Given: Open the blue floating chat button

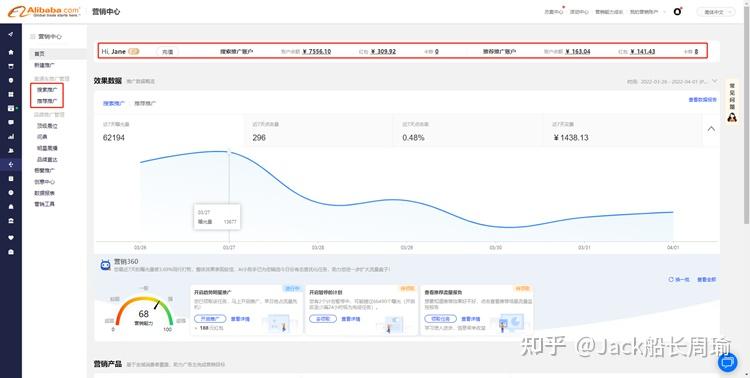Looking at the screenshot, I should (728, 362).
